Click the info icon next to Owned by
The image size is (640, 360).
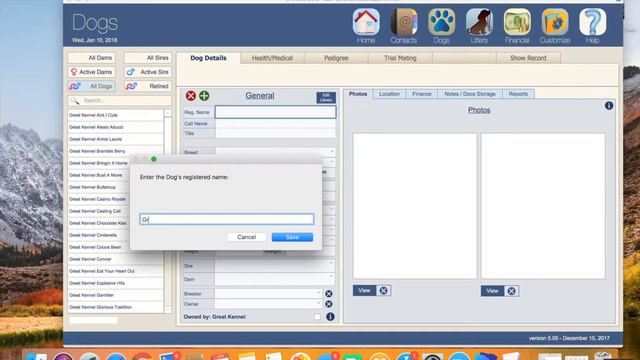coord(330,317)
